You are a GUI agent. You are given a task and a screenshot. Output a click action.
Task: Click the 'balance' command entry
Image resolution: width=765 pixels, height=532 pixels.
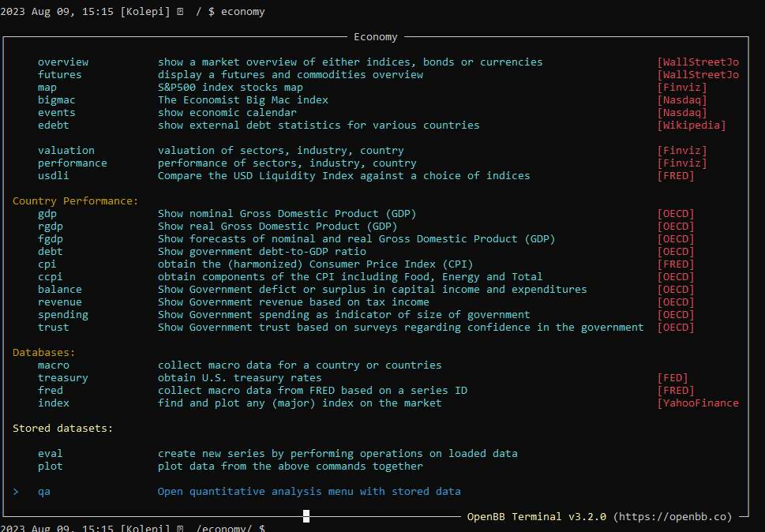point(60,290)
